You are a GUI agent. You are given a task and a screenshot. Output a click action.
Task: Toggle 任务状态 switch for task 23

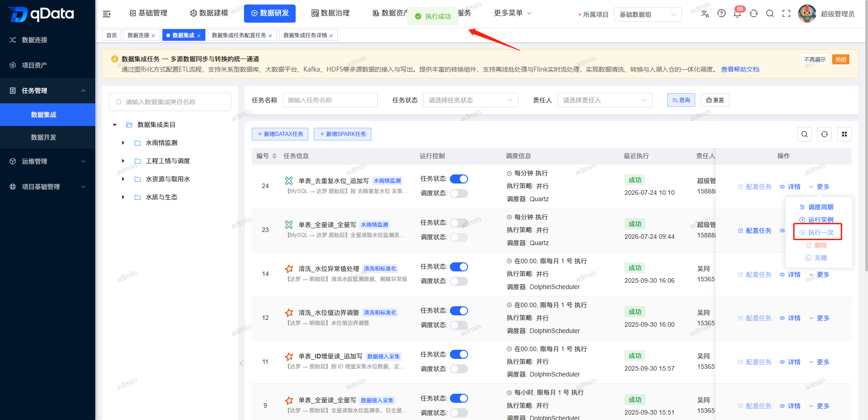459,223
